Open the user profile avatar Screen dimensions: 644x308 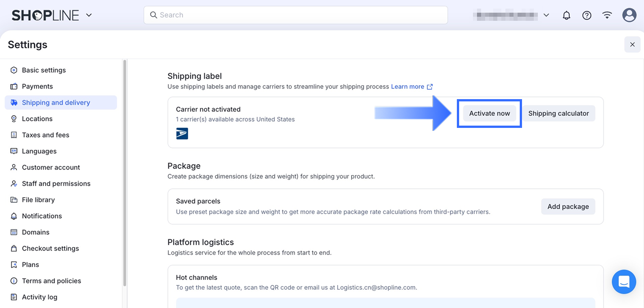point(629,15)
